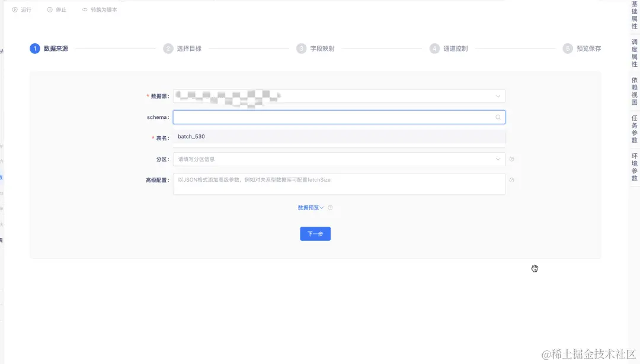Go to step 5 预览保存

pyautogui.click(x=582, y=49)
